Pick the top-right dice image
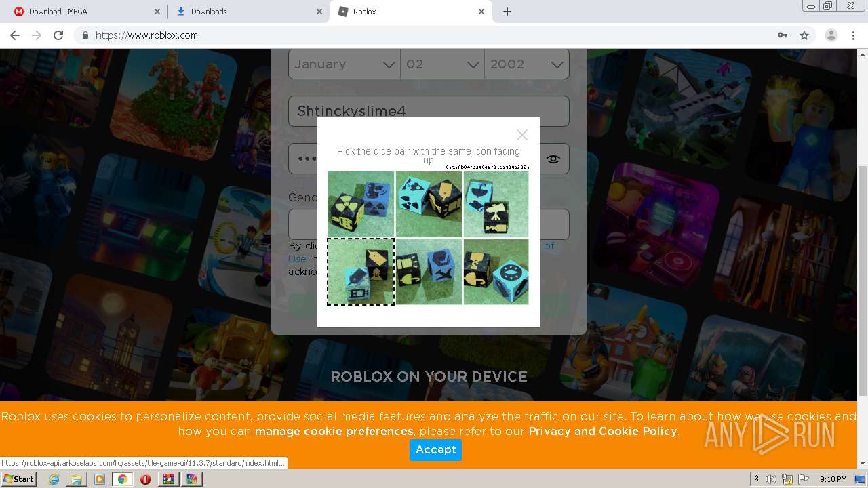 click(496, 204)
